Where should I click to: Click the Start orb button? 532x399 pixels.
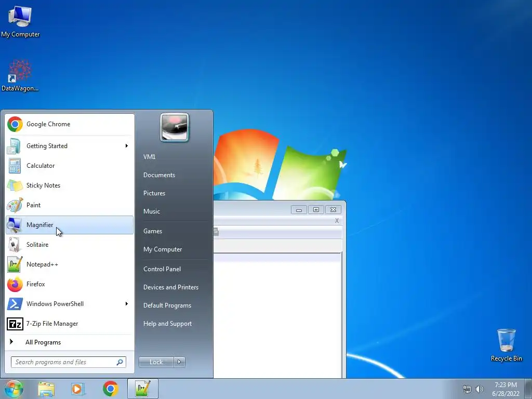pos(14,389)
